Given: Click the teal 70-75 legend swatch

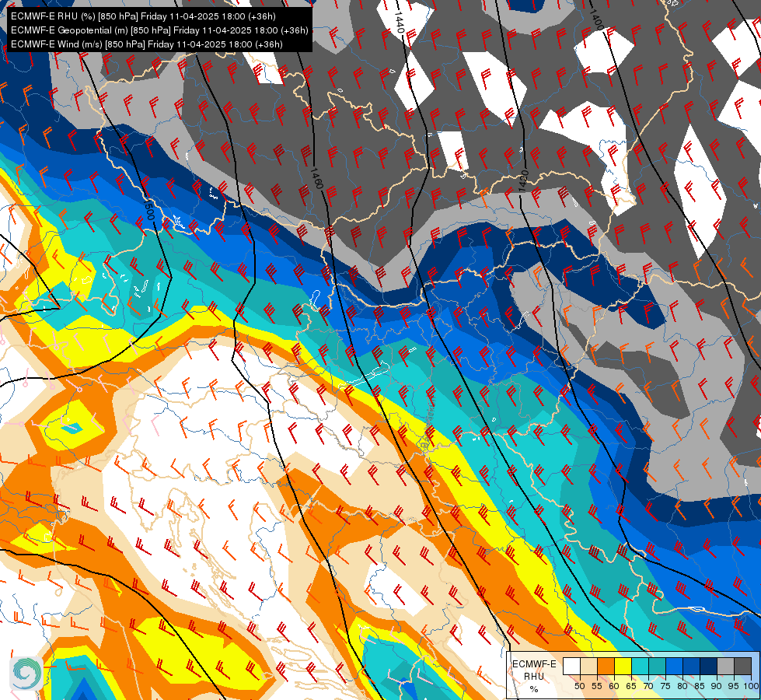Looking at the screenshot, I should 657,666.
